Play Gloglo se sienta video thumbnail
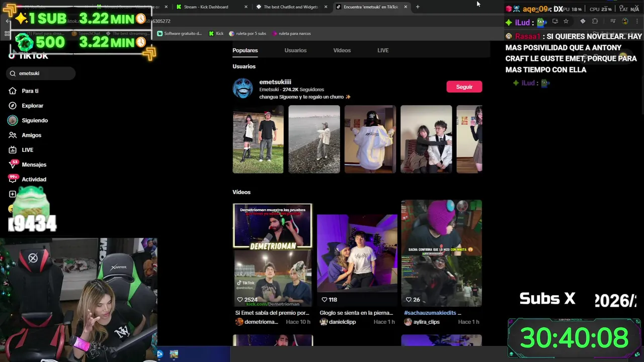This screenshot has width=644, height=362. coord(357,253)
